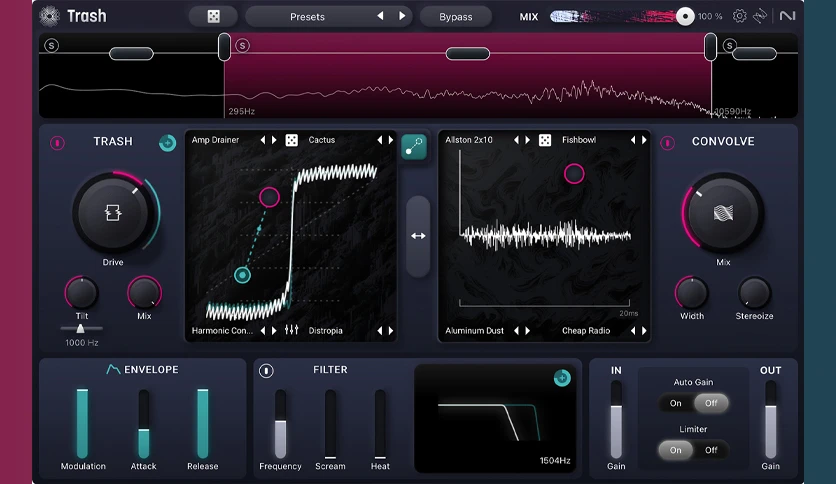Click the Tilt frequency slider at 1000 Hz
The height and width of the screenshot is (484, 836).
(x=81, y=328)
